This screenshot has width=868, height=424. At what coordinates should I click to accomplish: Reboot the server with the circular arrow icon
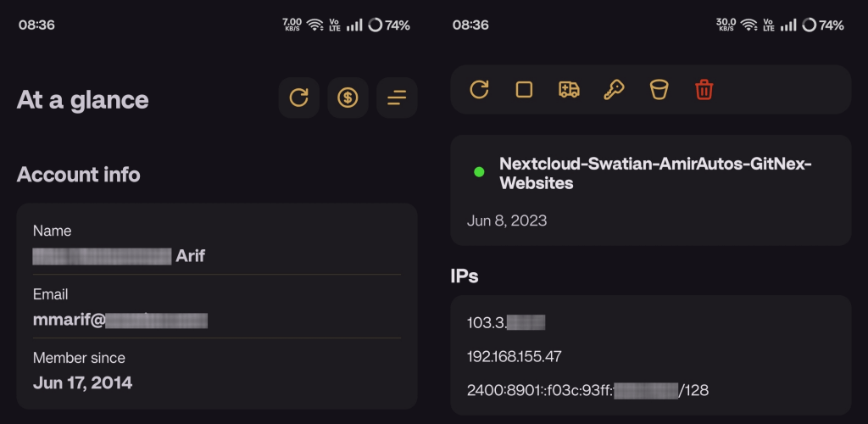[480, 89]
